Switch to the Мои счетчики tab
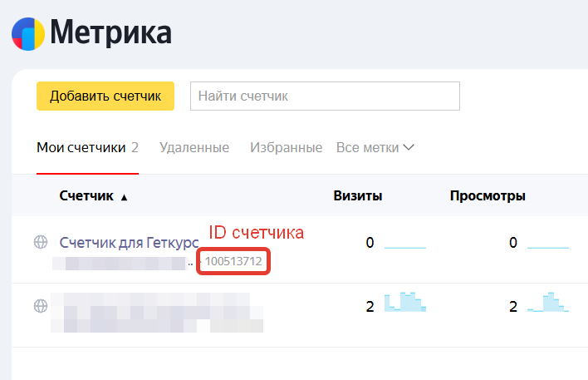Image resolution: width=588 pixels, height=380 pixels. pos(81,147)
